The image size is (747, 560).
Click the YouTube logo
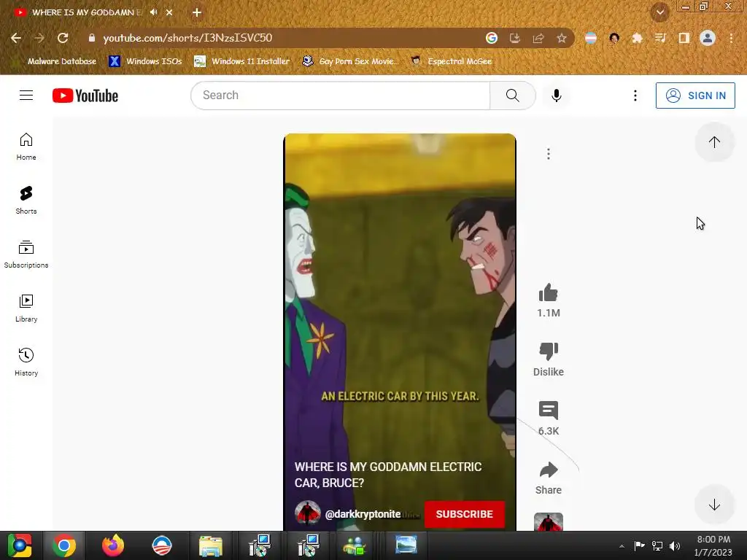point(85,96)
